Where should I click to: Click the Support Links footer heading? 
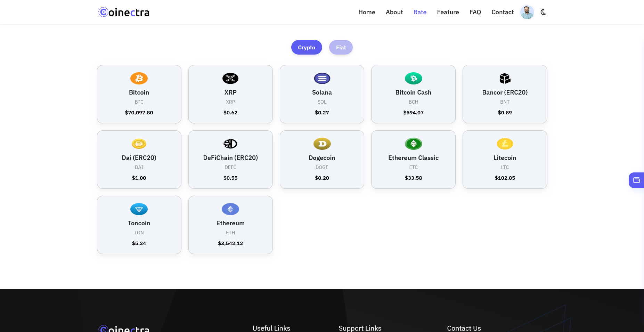[360, 328]
